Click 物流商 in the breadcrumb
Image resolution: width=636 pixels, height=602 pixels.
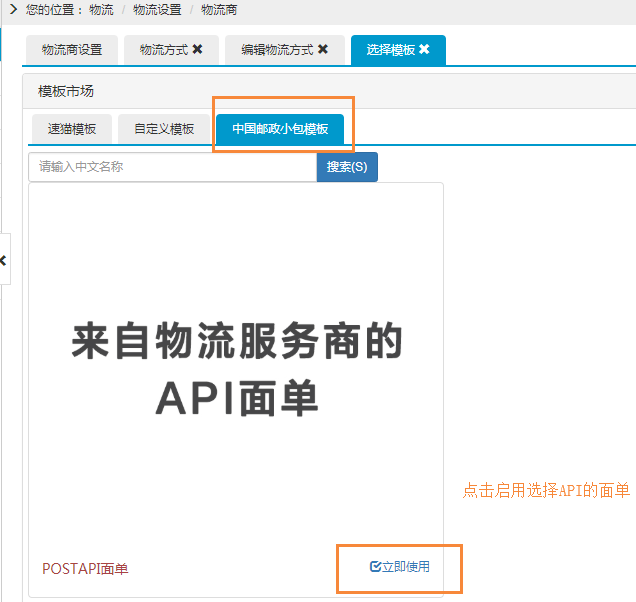pos(219,9)
